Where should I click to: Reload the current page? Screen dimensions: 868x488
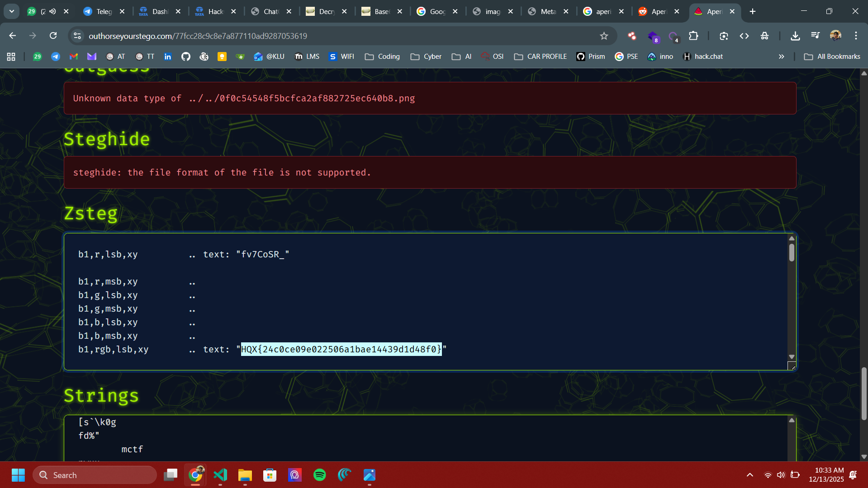53,36
